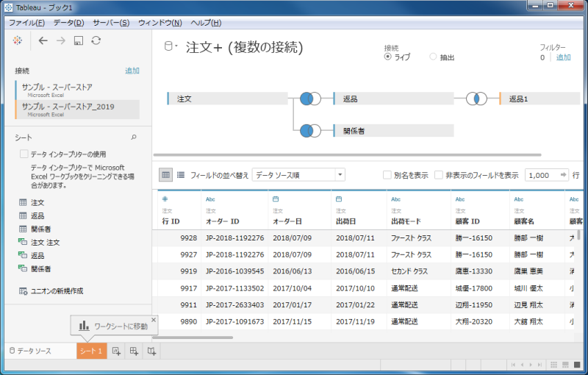
Task: Click the Abc type icon above 顧客 ID
Action: (460, 199)
